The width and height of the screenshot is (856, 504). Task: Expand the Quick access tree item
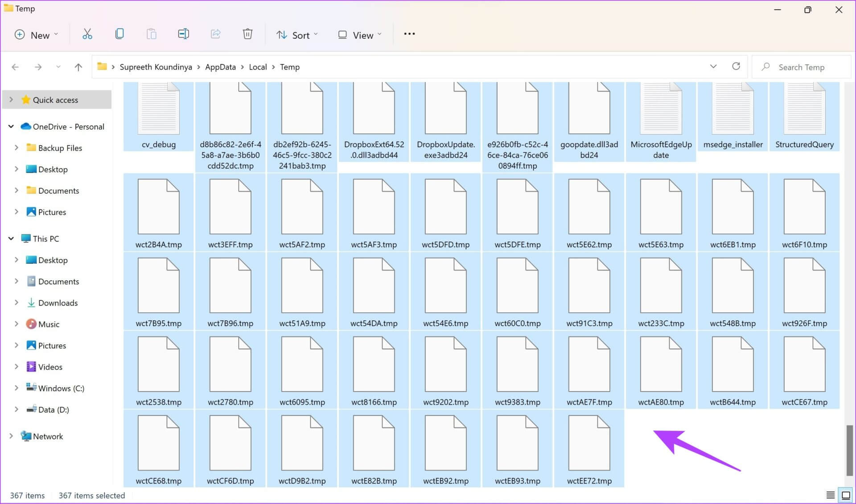pos(10,100)
